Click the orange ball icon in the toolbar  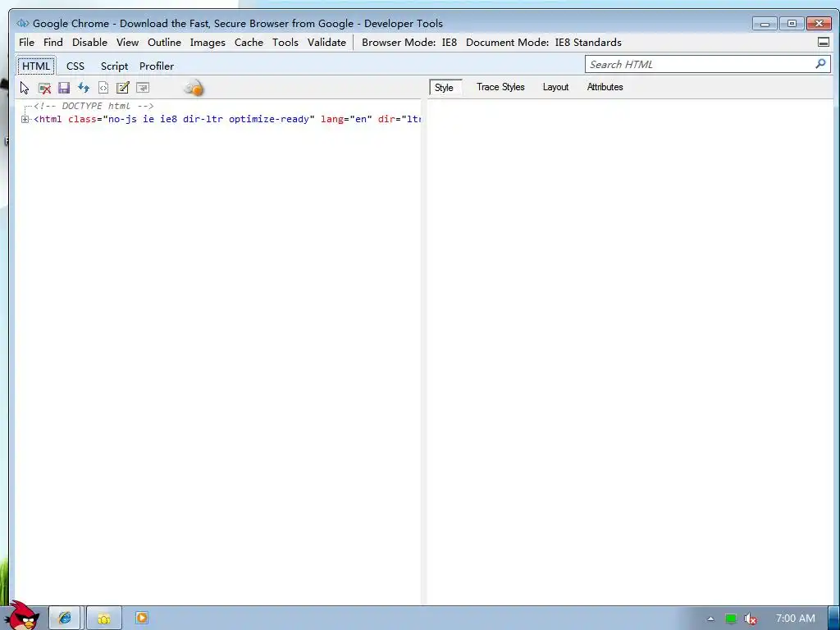pos(194,88)
